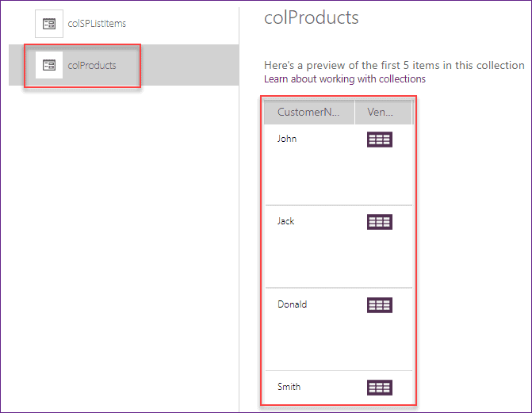The image size is (532, 413).
Task: Open the nested table icon in Donald's row
Action: click(380, 305)
